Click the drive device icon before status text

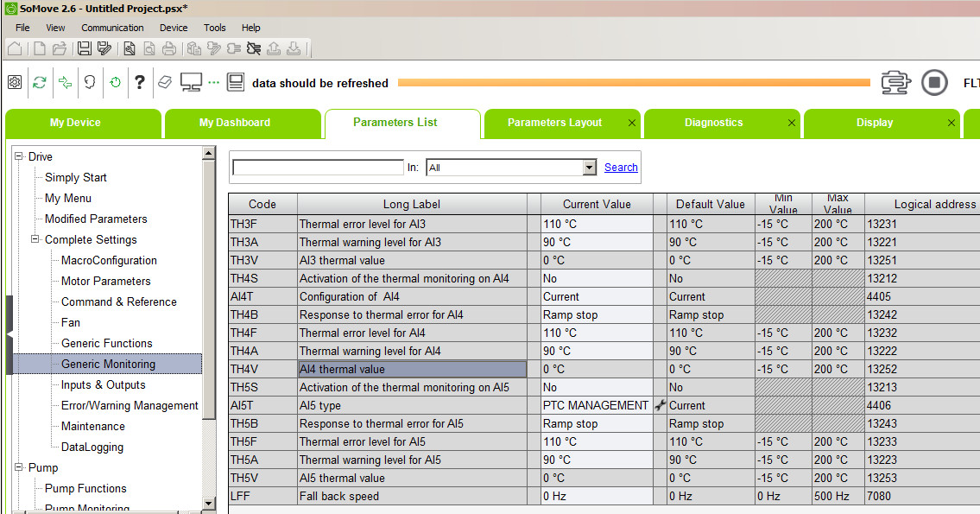pos(236,82)
